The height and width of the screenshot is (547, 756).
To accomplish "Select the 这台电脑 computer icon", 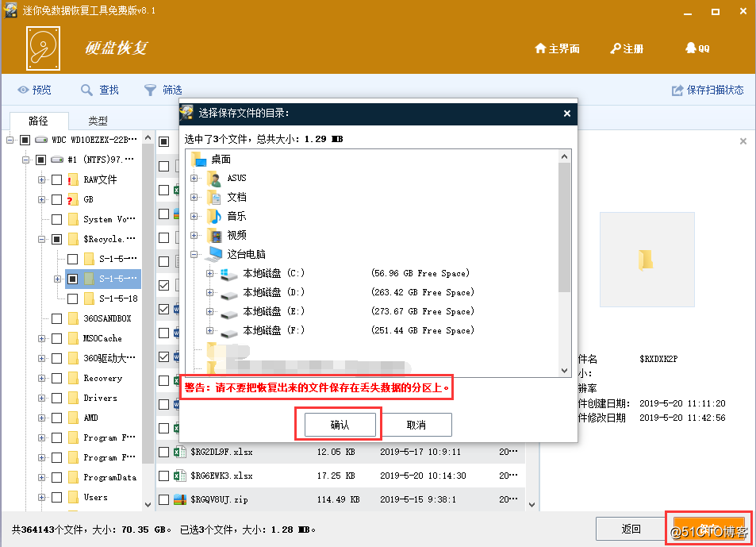I will [214, 254].
